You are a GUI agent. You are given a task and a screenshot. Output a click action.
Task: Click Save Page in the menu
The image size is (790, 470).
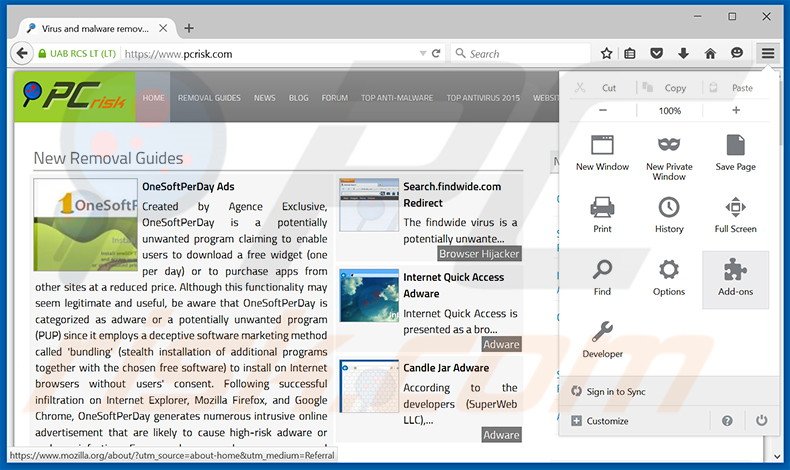click(x=735, y=154)
